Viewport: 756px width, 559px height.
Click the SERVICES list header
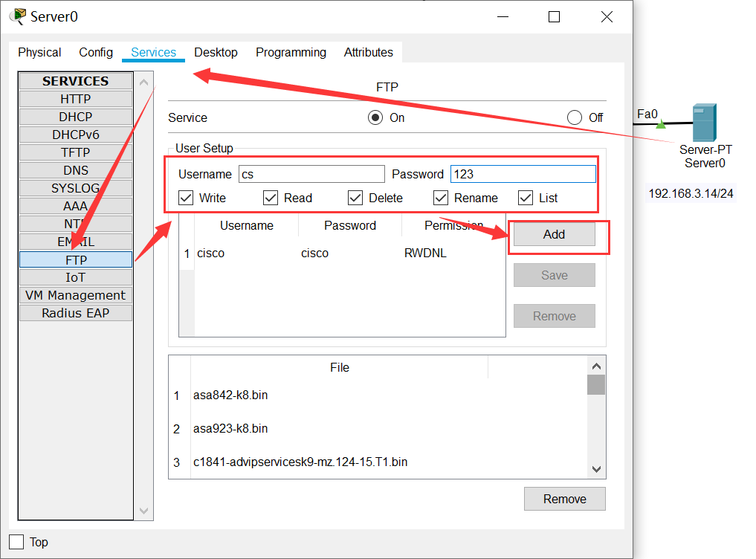pos(76,81)
